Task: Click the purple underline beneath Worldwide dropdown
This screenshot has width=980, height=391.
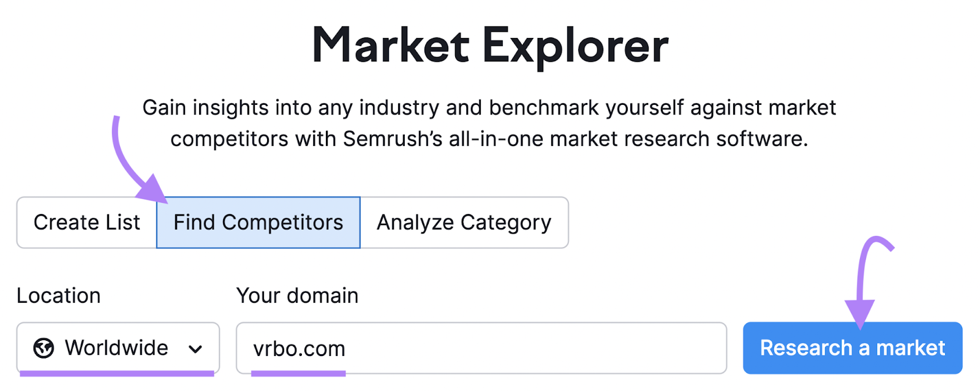Action: (116, 373)
